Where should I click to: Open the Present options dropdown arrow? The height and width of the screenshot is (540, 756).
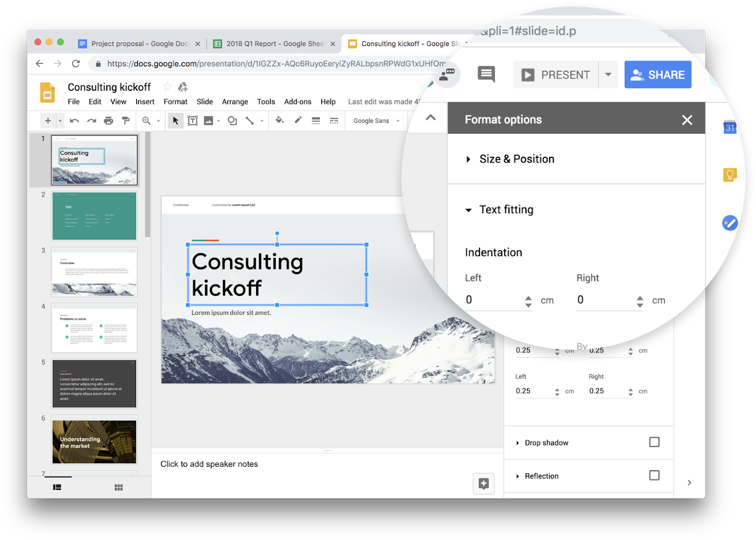608,74
